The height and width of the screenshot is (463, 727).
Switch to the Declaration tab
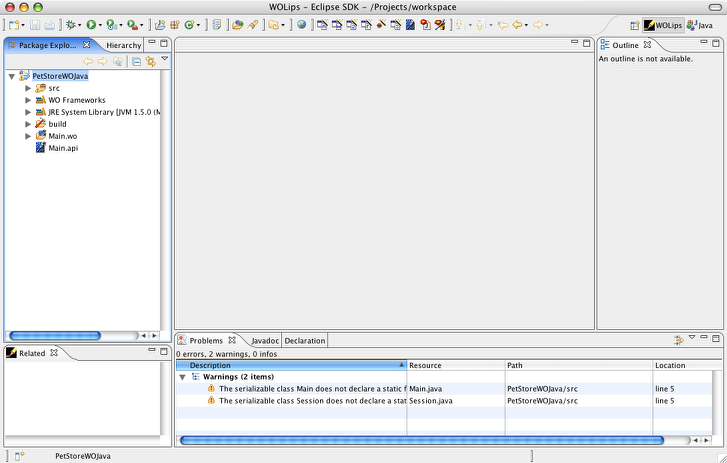tap(305, 341)
